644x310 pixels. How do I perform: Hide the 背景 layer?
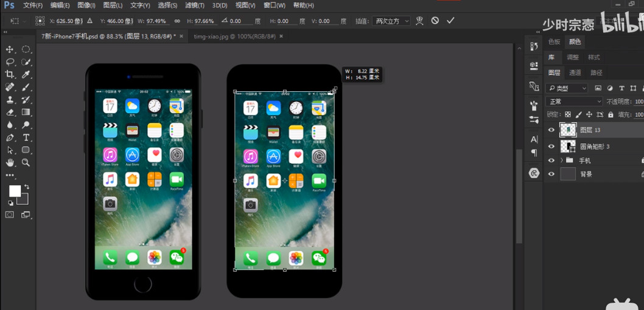(x=551, y=174)
